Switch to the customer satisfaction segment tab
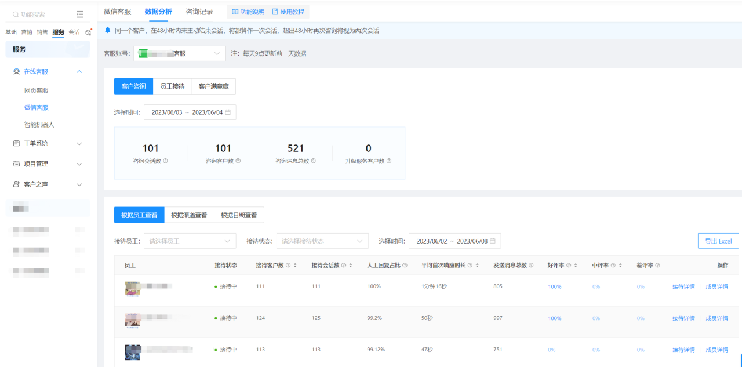The height and width of the screenshot is (367, 742). 213,87
